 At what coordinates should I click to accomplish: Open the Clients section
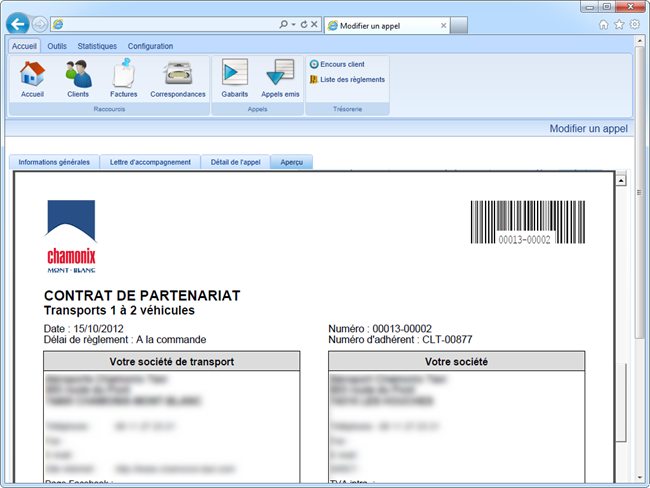coord(78,76)
